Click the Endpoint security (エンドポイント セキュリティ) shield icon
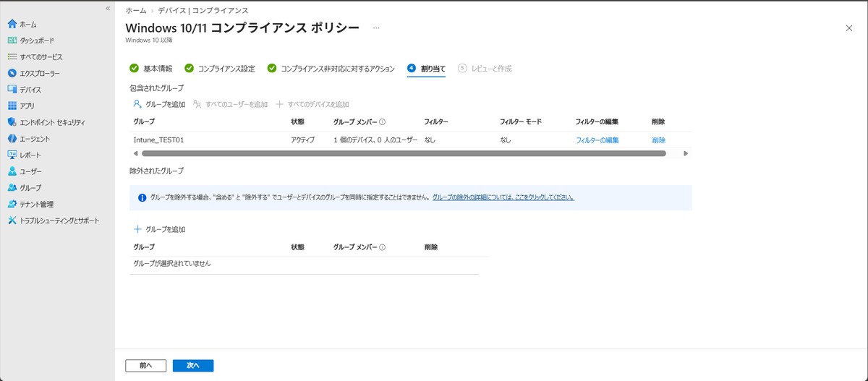868x381 pixels. click(x=12, y=122)
